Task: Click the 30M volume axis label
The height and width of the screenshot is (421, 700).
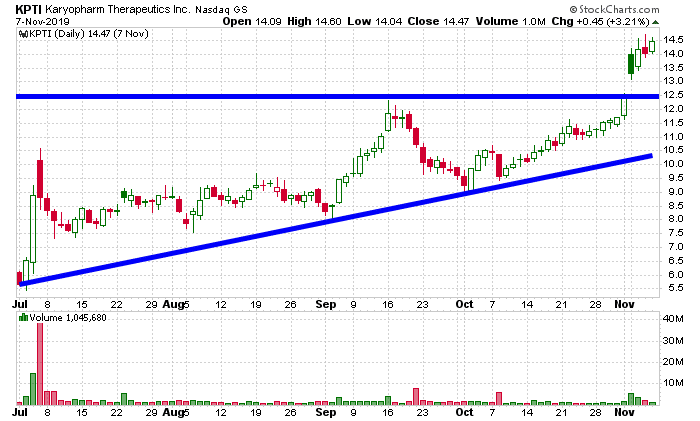Action: coord(673,341)
